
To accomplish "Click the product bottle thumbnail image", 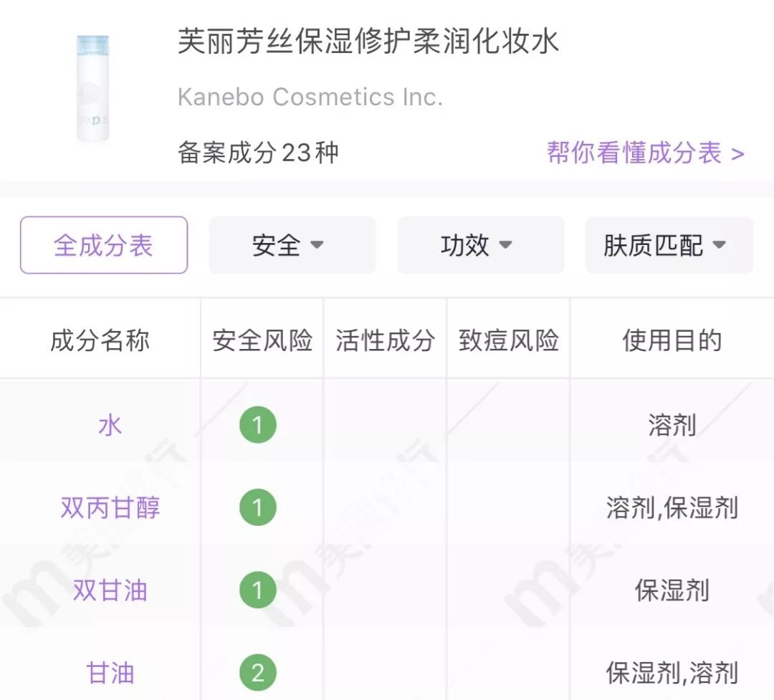I will click(92, 86).
